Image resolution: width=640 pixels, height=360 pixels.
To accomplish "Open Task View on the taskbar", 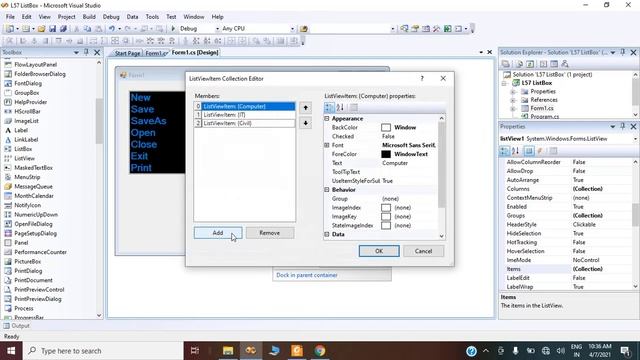I will coord(195,351).
